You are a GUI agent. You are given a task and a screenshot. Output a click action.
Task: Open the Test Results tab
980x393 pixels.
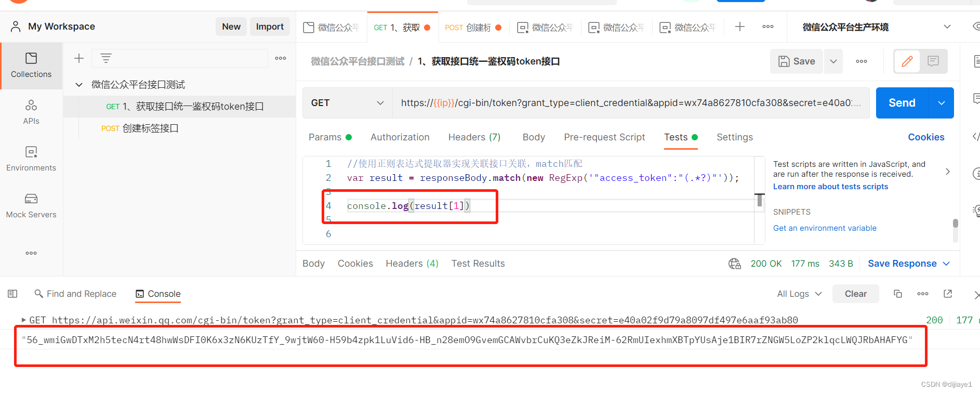coord(478,264)
